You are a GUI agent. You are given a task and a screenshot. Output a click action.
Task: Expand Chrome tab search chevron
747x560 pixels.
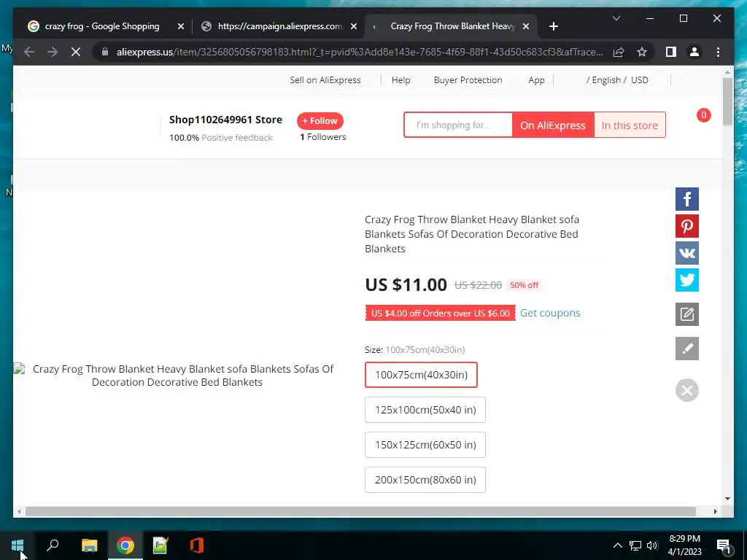click(x=616, y=18)
